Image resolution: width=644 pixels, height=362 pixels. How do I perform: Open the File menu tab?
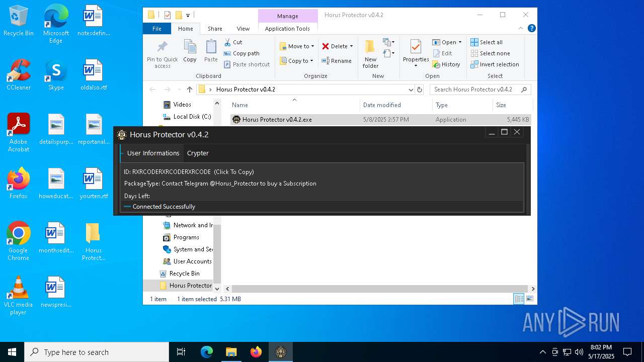pos(157,29)
